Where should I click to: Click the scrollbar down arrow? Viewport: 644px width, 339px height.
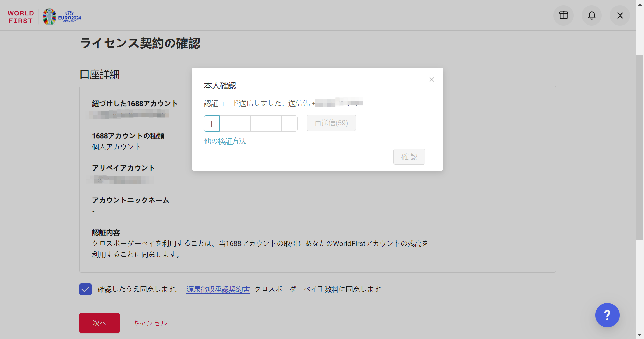point(640,335)
